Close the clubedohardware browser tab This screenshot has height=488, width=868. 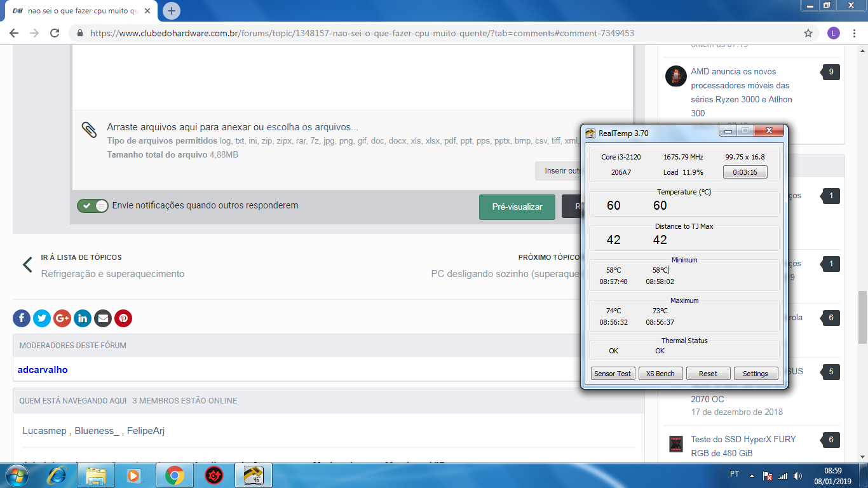[147, 11]
